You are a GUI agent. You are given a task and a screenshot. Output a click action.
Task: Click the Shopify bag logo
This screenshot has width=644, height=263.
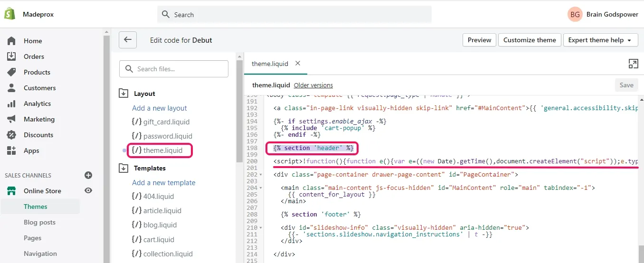click(x=10, y=14)
